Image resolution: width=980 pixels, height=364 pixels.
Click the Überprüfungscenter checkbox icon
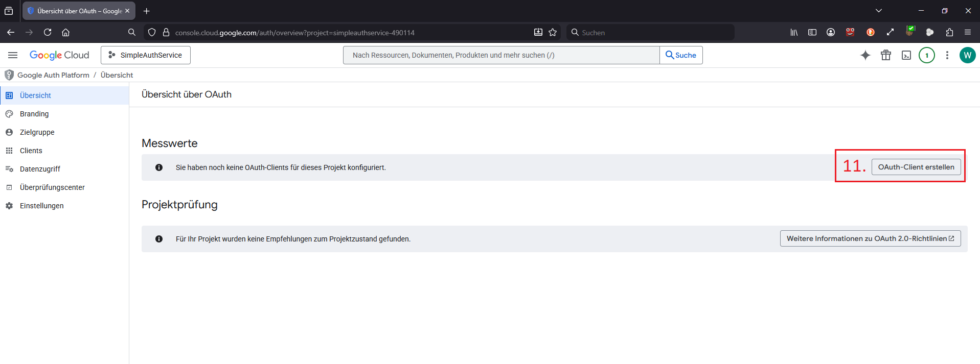pyautogui.click(x=9, y=187)
